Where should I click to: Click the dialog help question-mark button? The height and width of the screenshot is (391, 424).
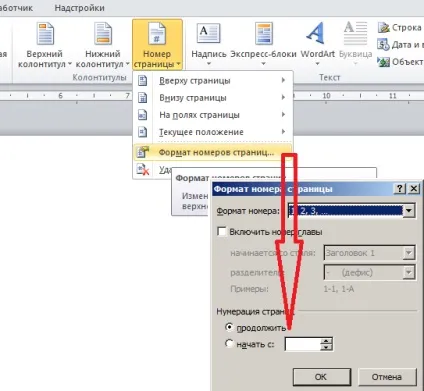[400, 189]
